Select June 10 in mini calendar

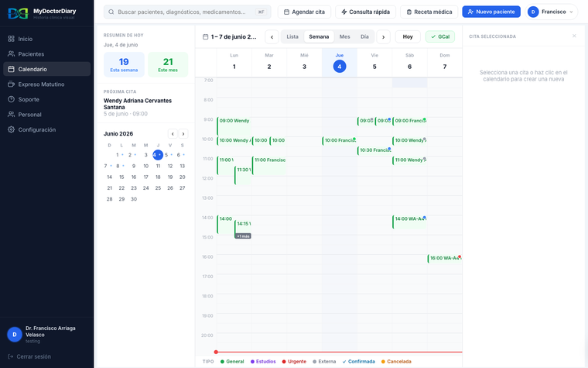(x=146, y=166)
